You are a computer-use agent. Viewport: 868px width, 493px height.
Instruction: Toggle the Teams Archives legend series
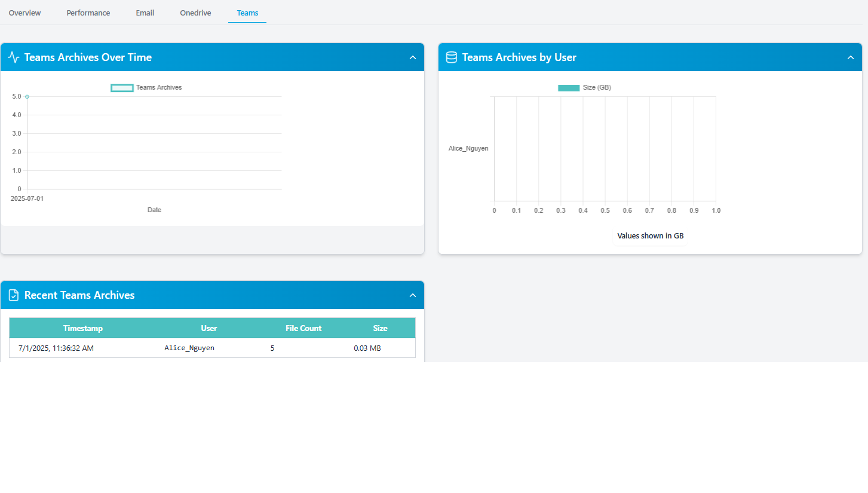click(x=146, y=88)
